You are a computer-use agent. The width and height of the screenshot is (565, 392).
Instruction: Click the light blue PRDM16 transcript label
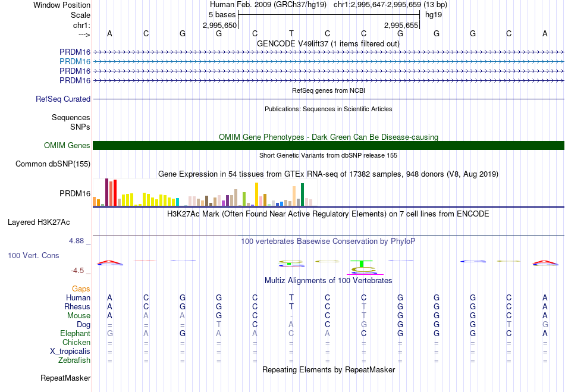(75, 61)
